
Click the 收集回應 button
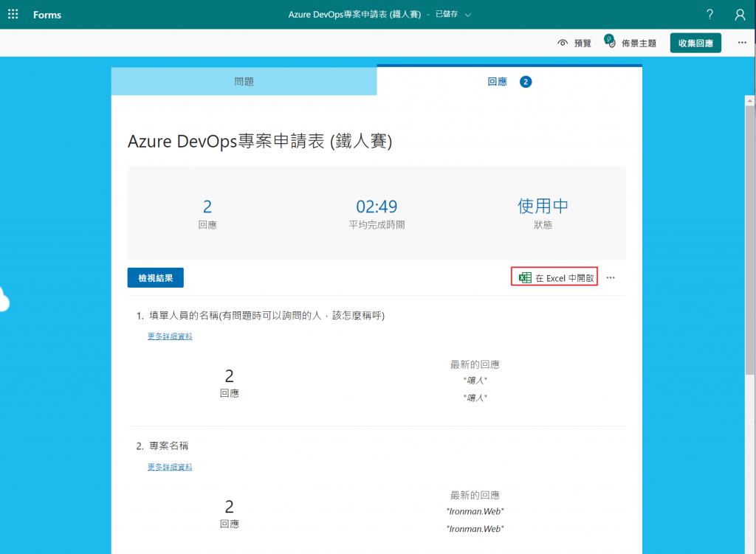click(x=695, y=43)
